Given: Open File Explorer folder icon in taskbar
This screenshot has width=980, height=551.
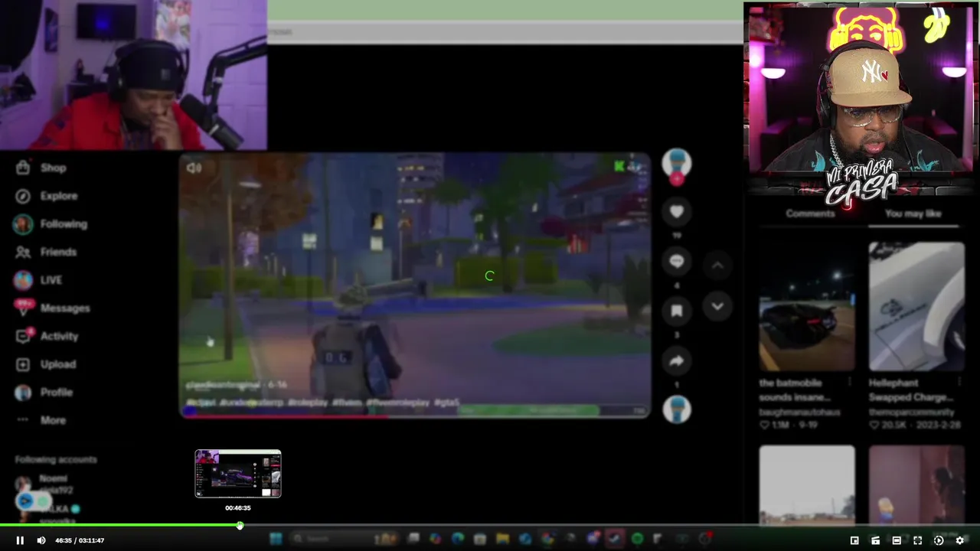Looking at the screenshot, I should click(x=502, y=539).
